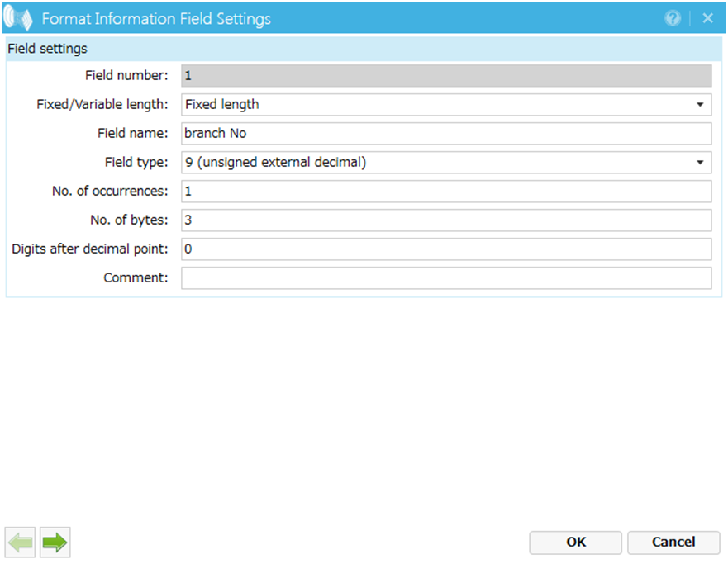The width and height of the screenshot is (728, 564).
Task: Confirm settings with the OK button
Action: tap(575, 543)
